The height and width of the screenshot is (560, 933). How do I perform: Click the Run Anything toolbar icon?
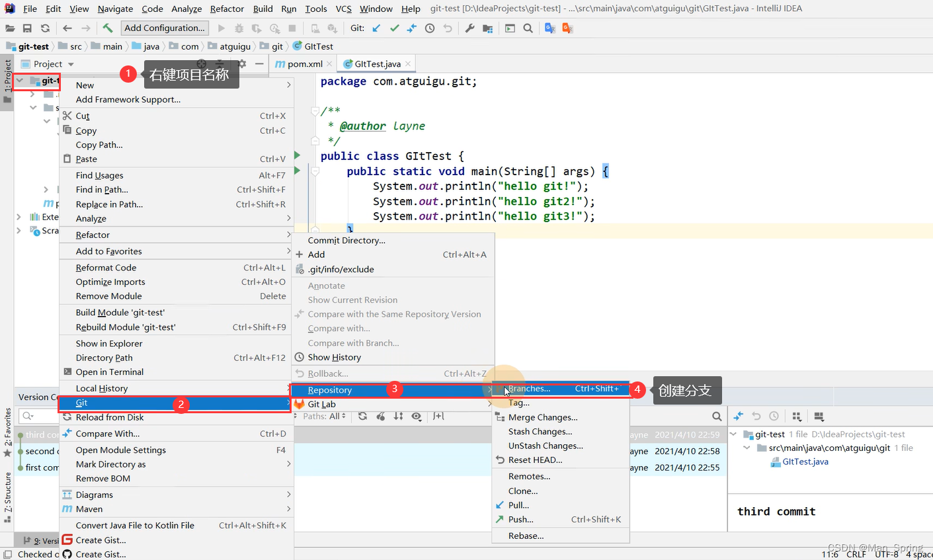coord(510,28)
